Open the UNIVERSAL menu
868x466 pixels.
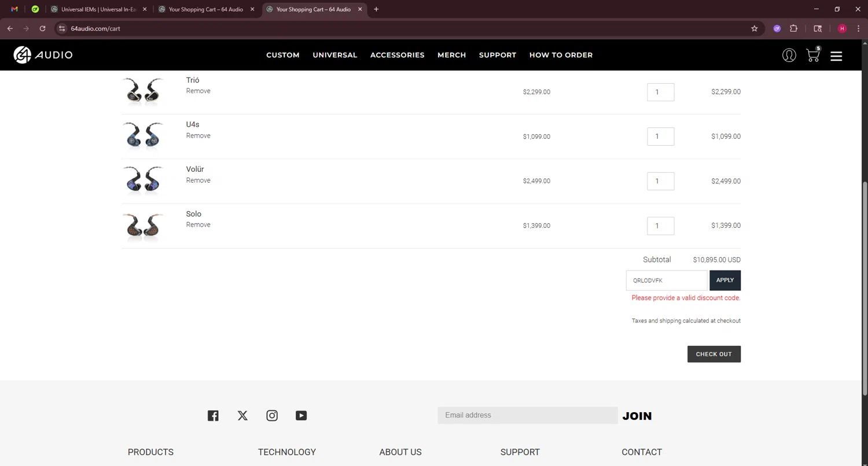pos(335,55)
